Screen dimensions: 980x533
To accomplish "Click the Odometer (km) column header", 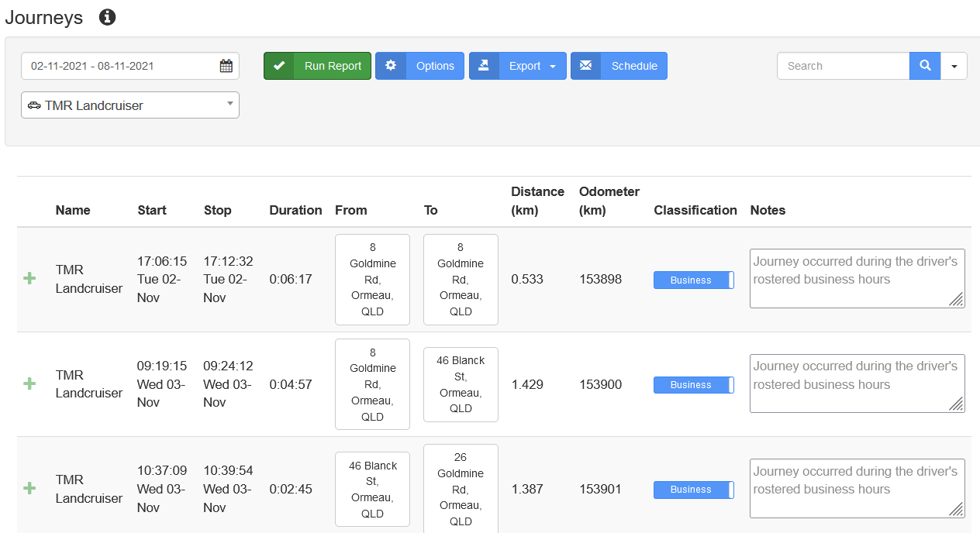I will tap(609, 201).
